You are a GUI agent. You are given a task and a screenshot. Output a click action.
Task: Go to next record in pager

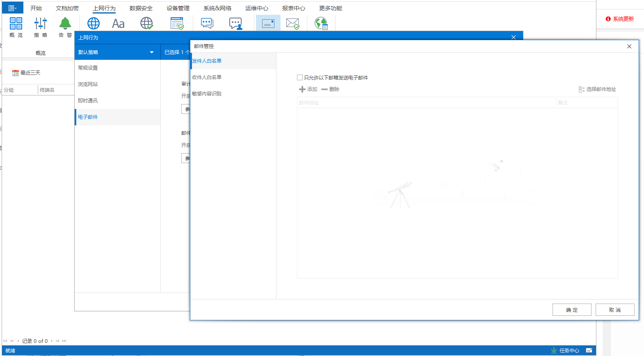pyautogui.click(x=52, y=341)
